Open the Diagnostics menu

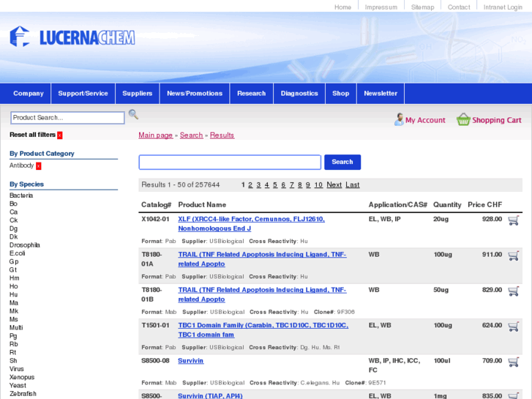pos(299,94)
